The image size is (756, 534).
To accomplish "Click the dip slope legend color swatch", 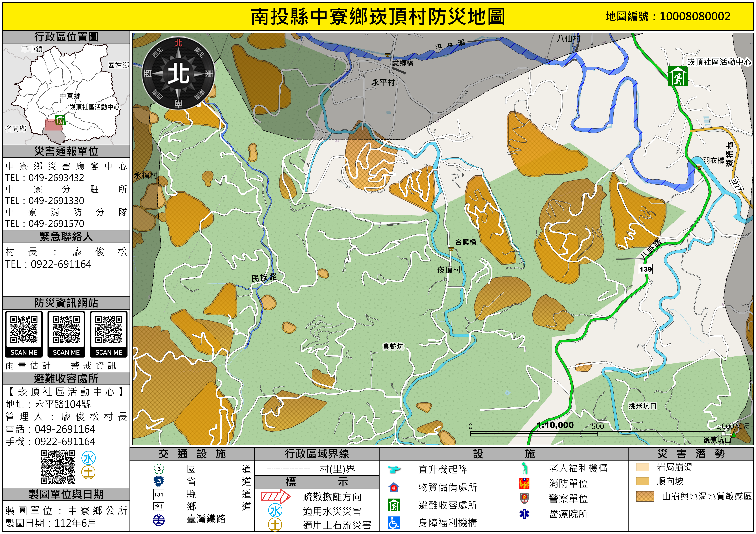I will tap(642, 481).
